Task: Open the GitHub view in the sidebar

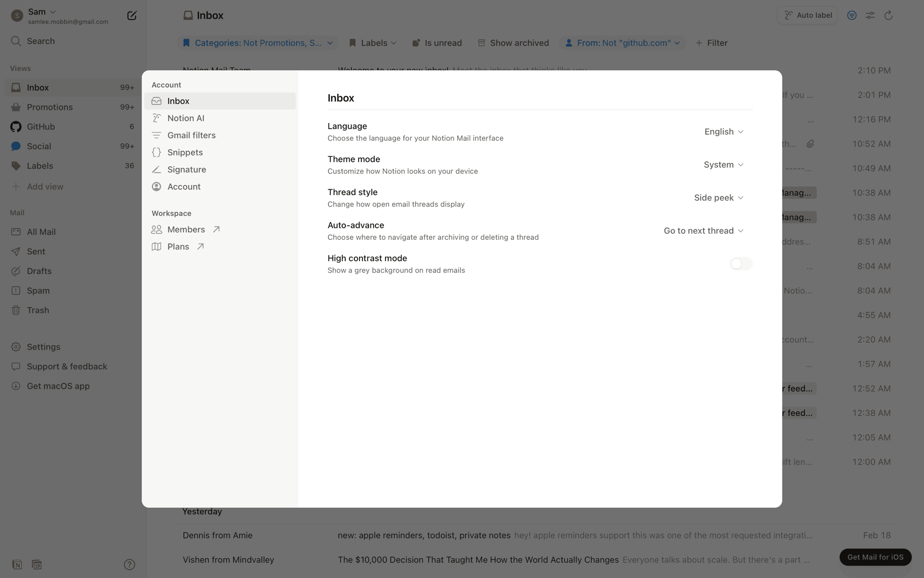Action: tap(73, 127)
